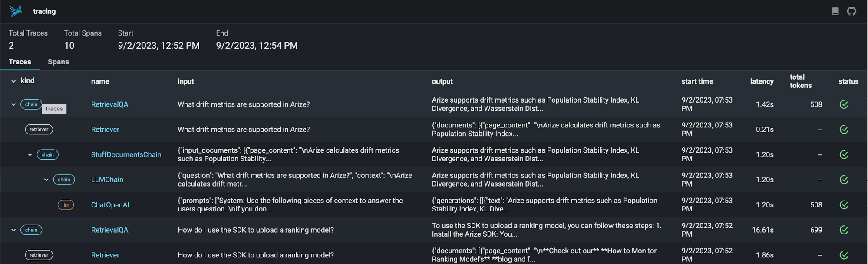Click input 'How do I use the SDK' in RetrievalQA row
The width and height of the screenshot is (868, 264).
tap(256, 230)
